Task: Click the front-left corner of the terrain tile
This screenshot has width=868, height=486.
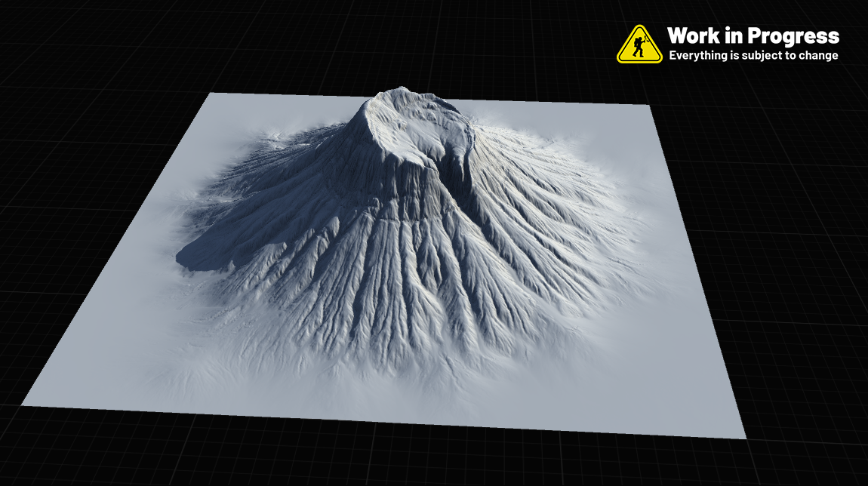Action: pos(24,404)
